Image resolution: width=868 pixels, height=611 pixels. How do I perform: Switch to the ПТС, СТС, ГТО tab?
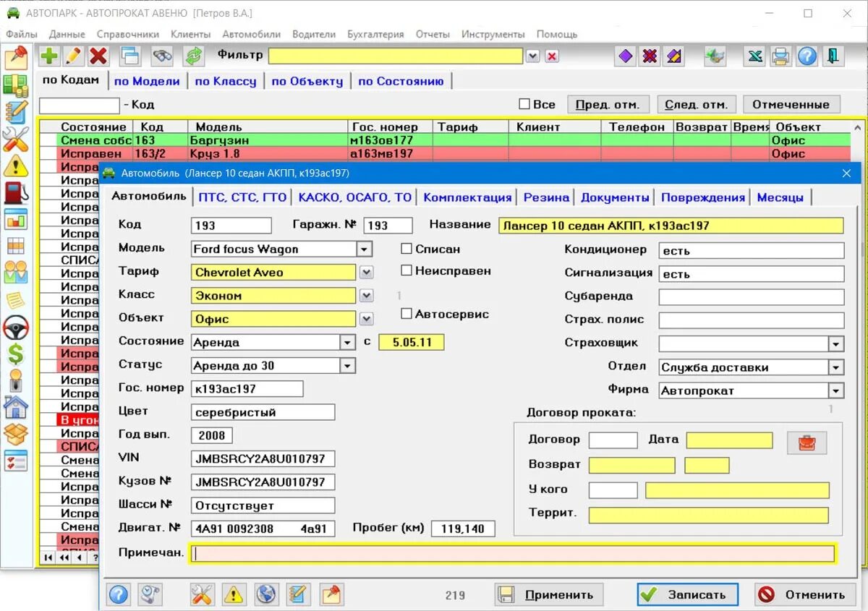click(x=242, y=197)
